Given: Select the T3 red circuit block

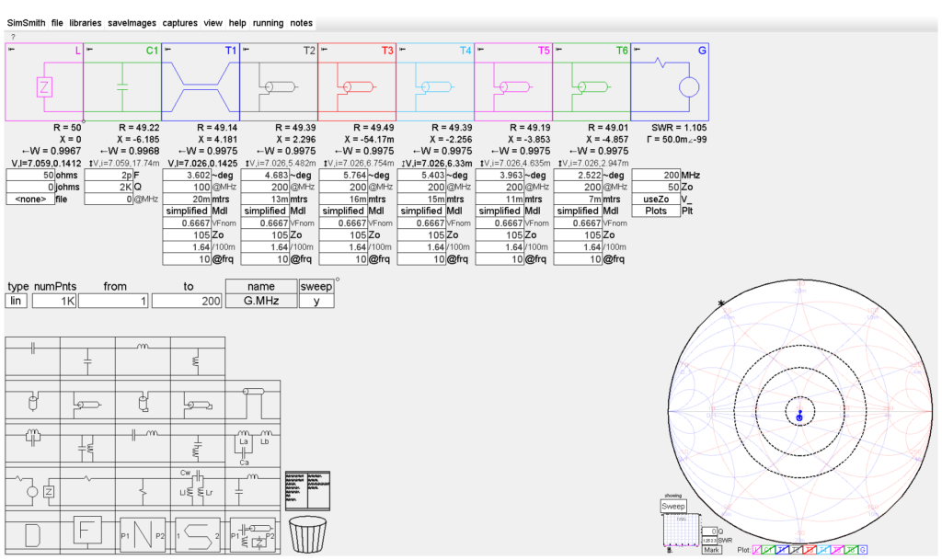Looking at the screenshot, I should coord(357,82).
